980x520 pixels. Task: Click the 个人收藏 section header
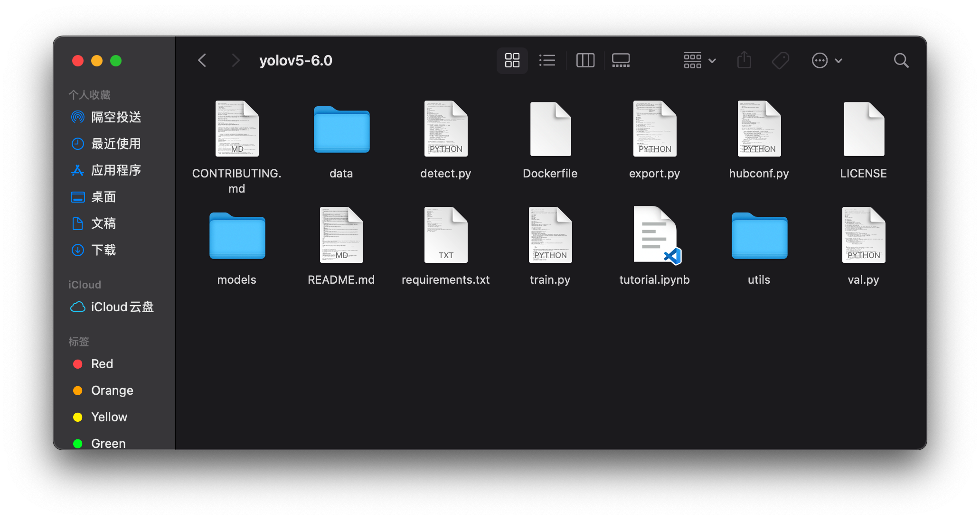point(89,95)
